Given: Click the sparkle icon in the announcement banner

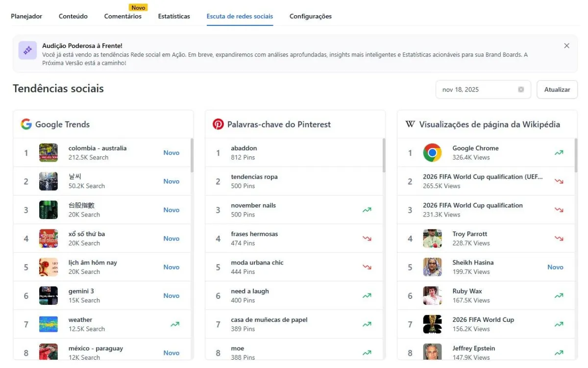Looking at the screenshot, I should pyautogui.click(x=28, y=50).
